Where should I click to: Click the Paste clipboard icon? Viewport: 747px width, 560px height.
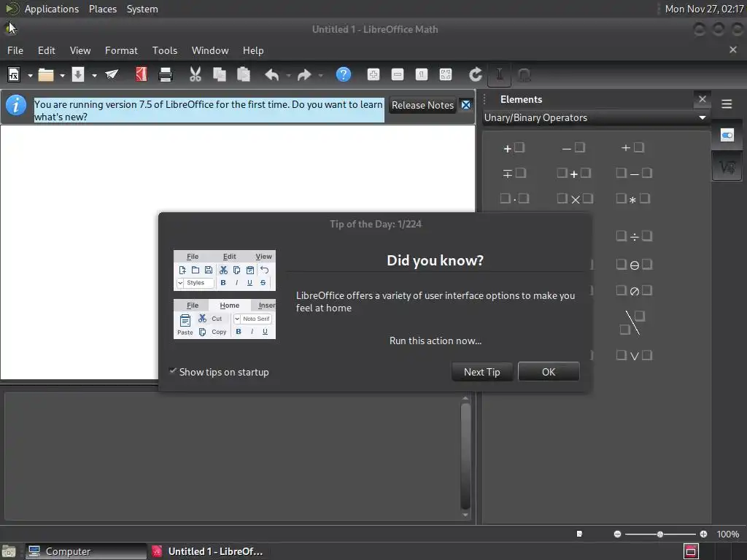(x=244, y=74)
